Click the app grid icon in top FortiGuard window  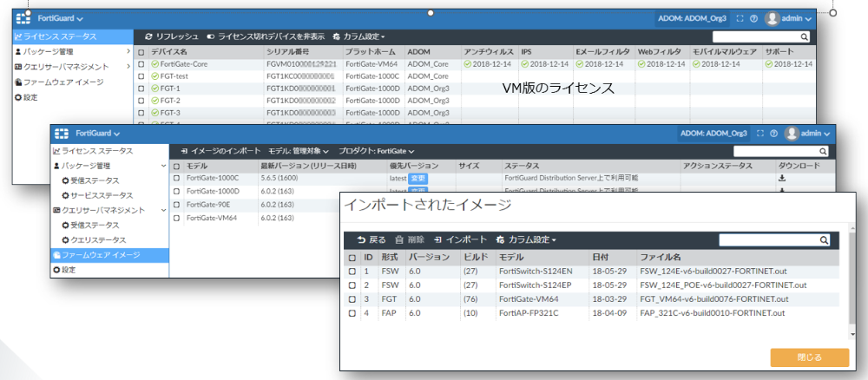(x=23, y=18)
